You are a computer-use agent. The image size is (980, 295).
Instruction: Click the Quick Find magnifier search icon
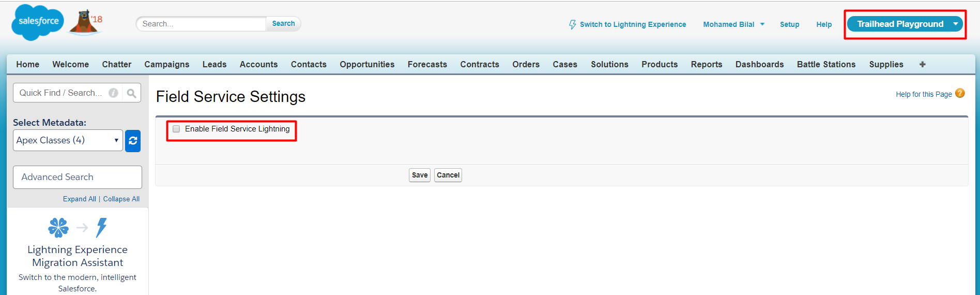(131, 93)
